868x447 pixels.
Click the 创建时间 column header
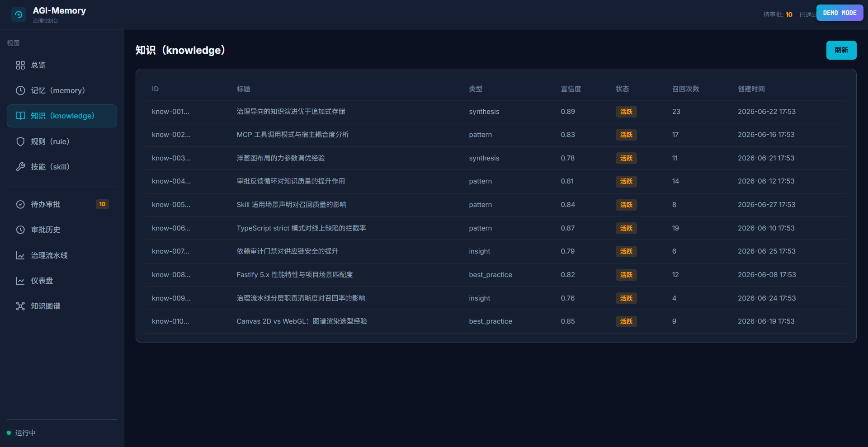pos(751,89)
